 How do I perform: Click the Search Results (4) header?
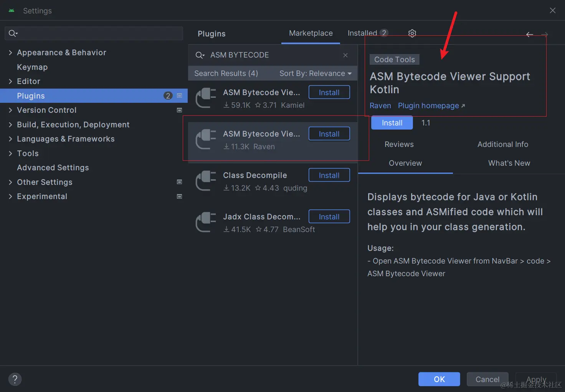point(226,73)
